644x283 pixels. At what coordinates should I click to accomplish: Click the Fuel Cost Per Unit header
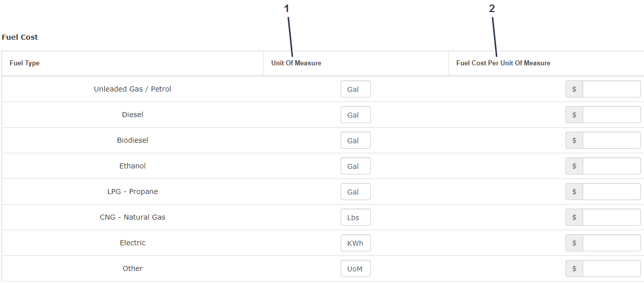tap(503, 63)
